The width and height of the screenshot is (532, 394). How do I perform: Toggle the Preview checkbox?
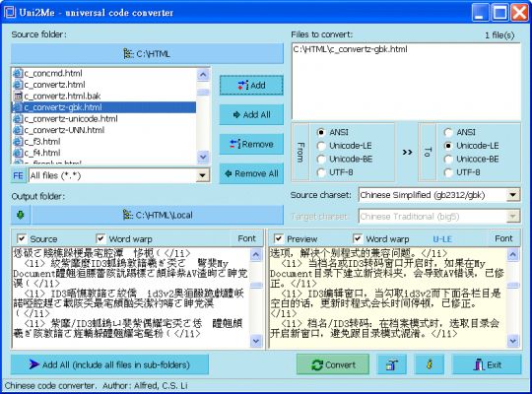[x=279, y=238]
